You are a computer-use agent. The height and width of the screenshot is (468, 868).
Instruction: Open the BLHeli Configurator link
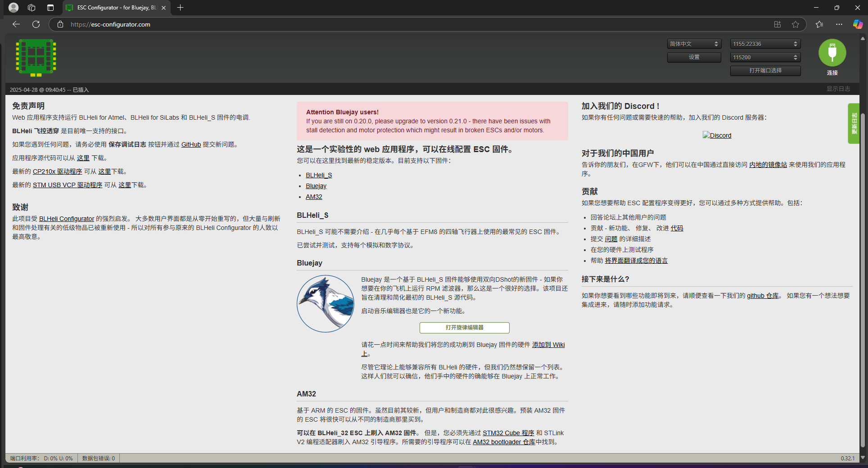click(x=67, y=219)
